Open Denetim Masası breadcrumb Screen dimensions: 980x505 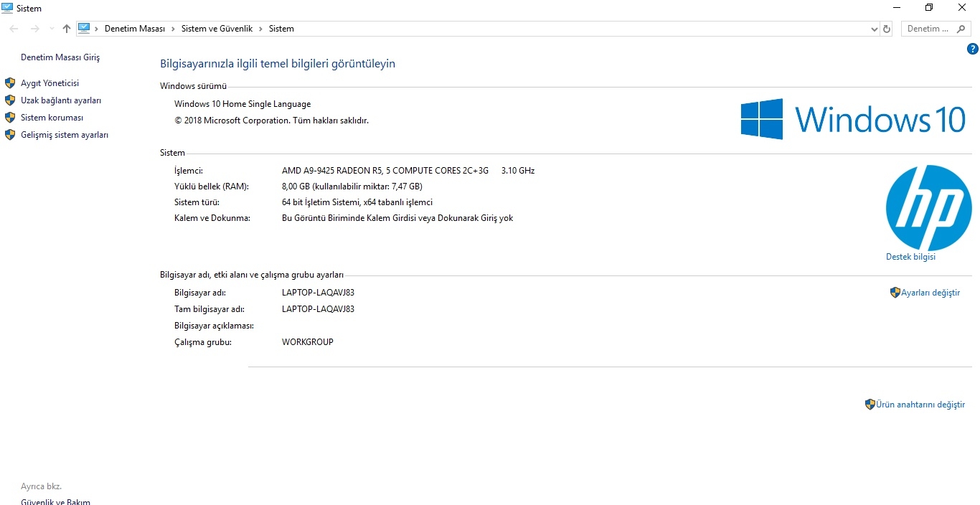(x=135, y=29)
